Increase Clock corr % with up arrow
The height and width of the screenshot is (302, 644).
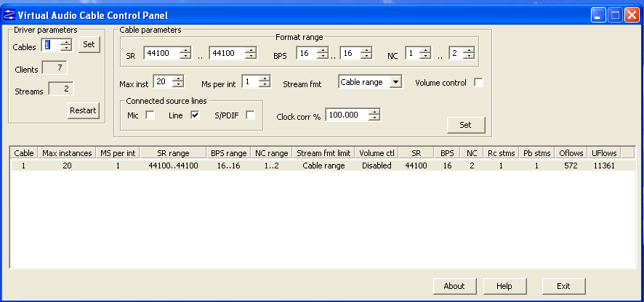coord(374,112)
